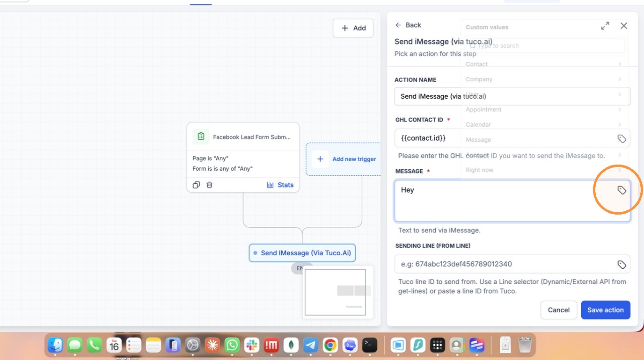Go Back from action settings
This screenshot has height=360, width=644.
tap(408, 25)
